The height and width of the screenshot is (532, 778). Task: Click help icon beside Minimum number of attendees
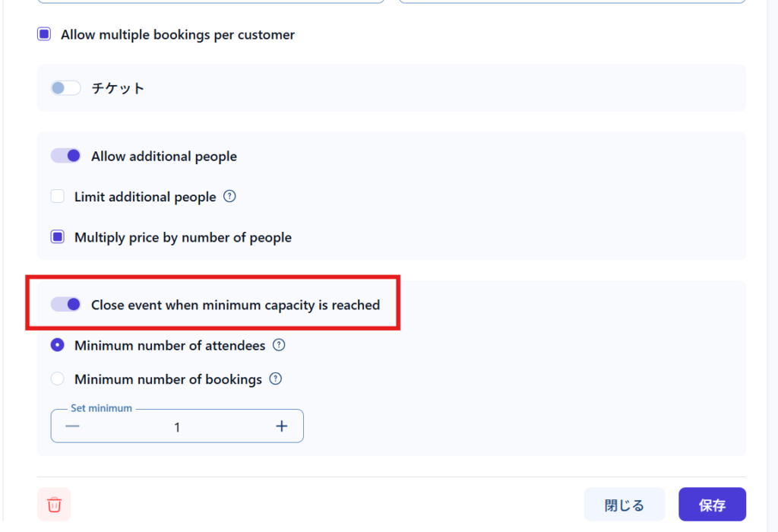click(279, 345)
